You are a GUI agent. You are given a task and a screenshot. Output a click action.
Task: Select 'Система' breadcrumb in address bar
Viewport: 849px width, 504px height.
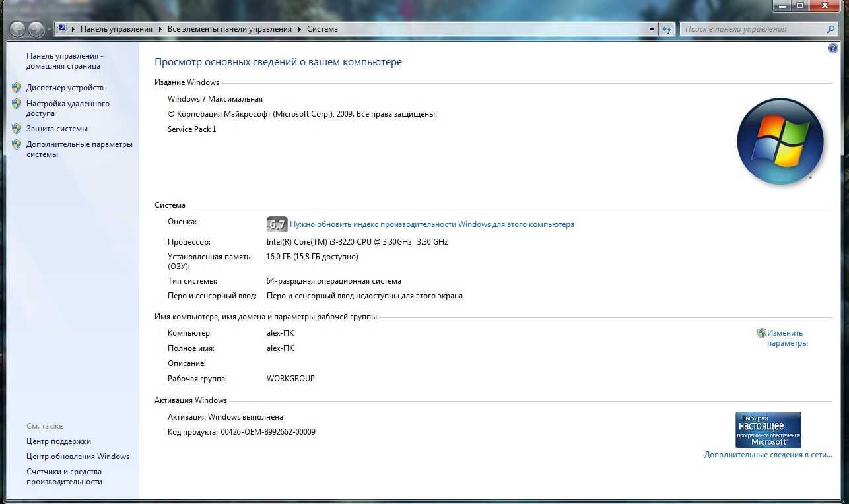tap(322, 29)
